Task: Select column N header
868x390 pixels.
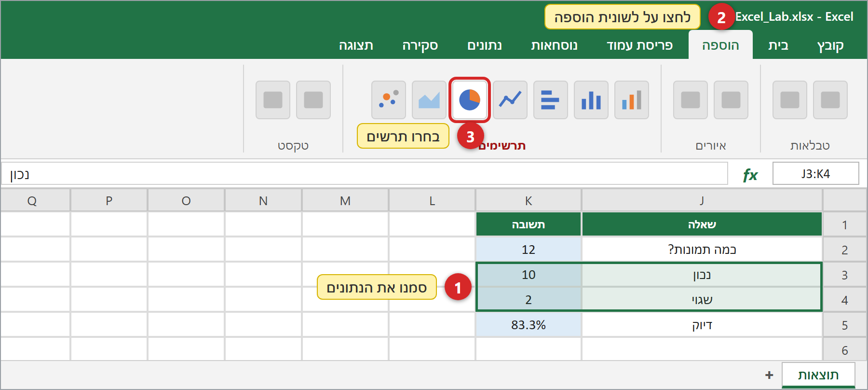Action: tap(263, 200)
